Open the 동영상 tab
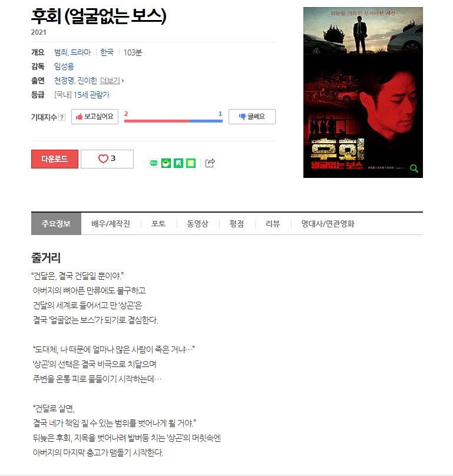This screenshot has height=476, width=453. [x=197, y=224]
